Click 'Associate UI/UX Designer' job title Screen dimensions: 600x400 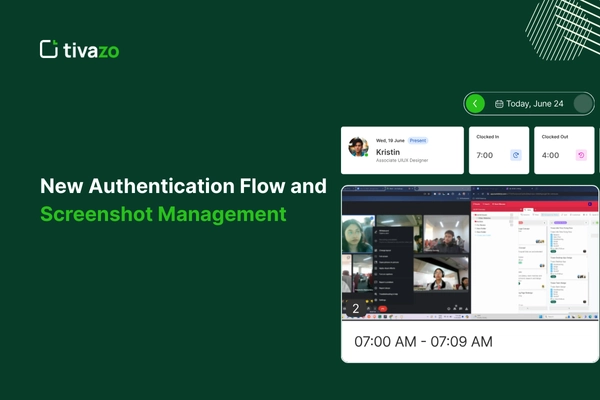pos(402,160)
